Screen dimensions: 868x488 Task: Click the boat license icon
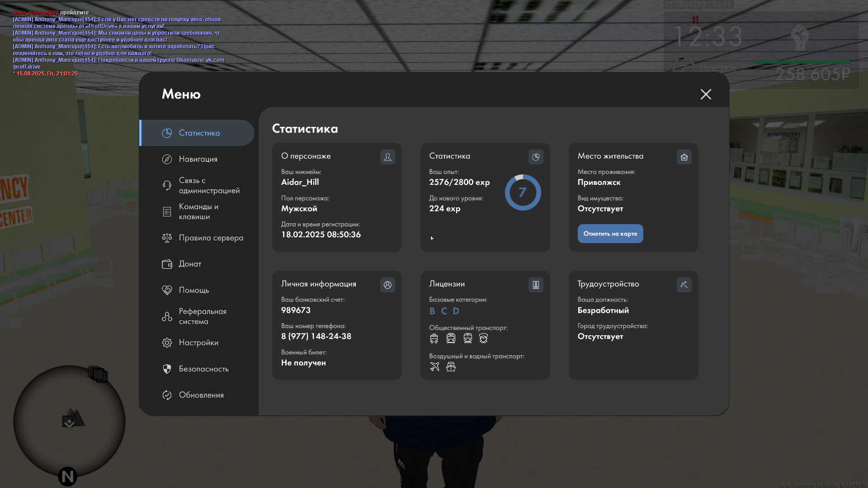451,366
